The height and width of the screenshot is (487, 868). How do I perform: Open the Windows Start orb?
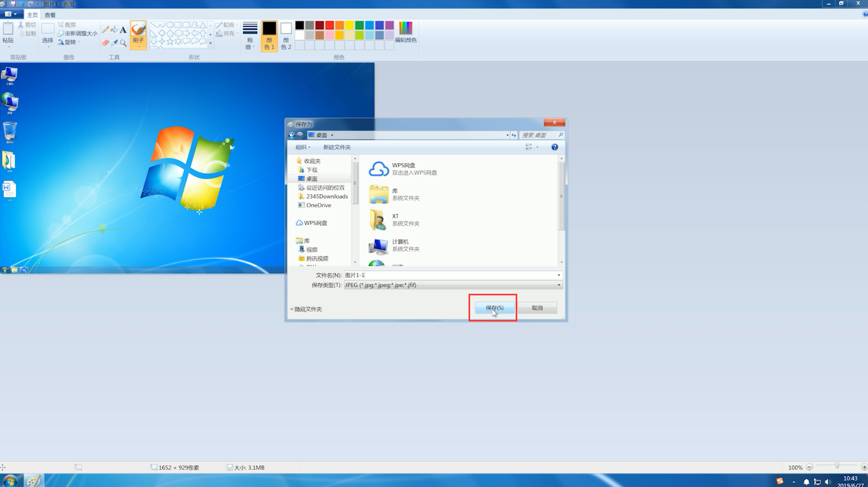(x=10, y=481)
